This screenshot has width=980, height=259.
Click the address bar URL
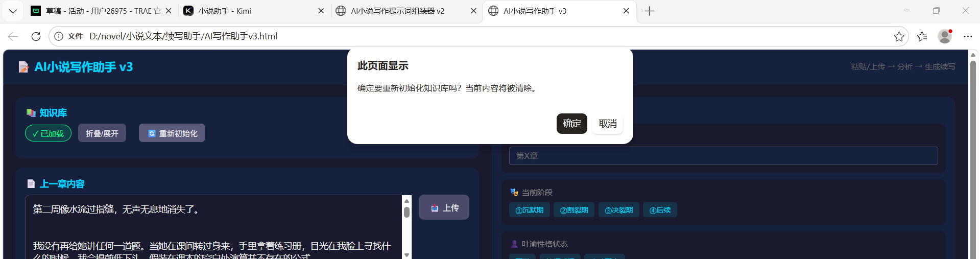[183, 36]
